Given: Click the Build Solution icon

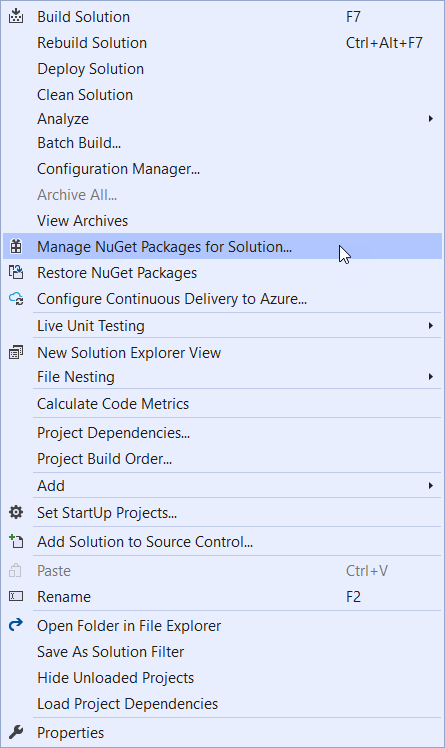Looking at the screenshot, I should (x=16, y=16).
